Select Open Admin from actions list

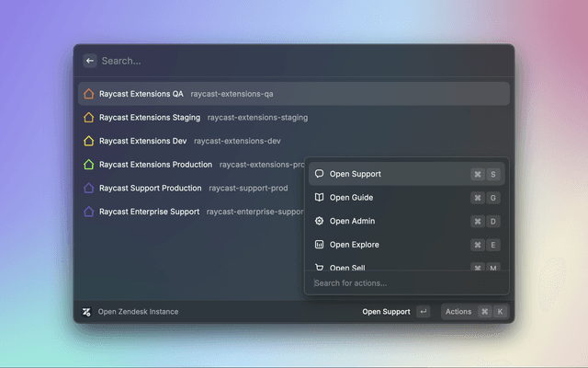coord(386,222)
